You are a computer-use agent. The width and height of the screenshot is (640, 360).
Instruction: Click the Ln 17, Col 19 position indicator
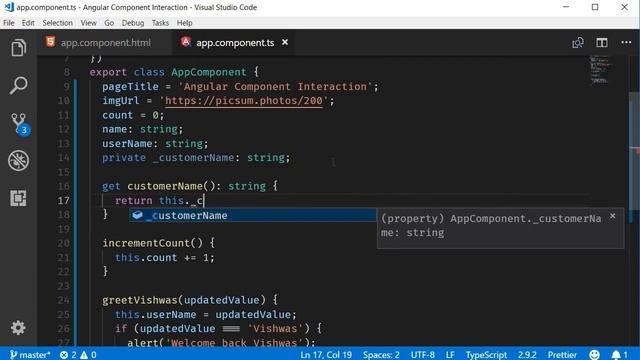pos(326,355)
